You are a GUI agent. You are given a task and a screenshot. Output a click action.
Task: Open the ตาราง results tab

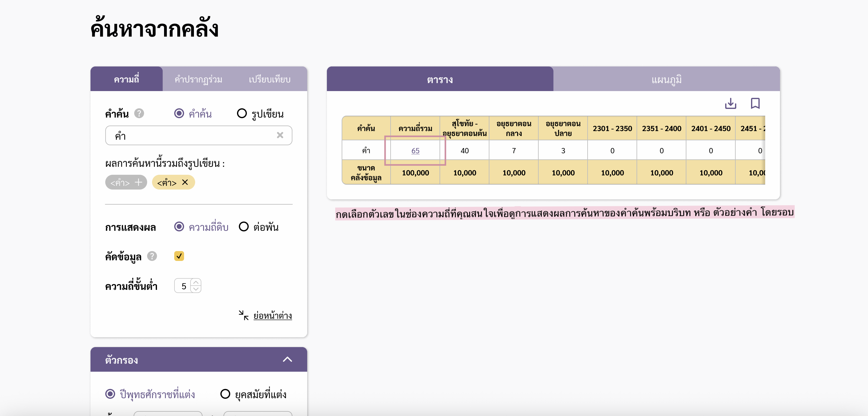(x=440, y=79)
